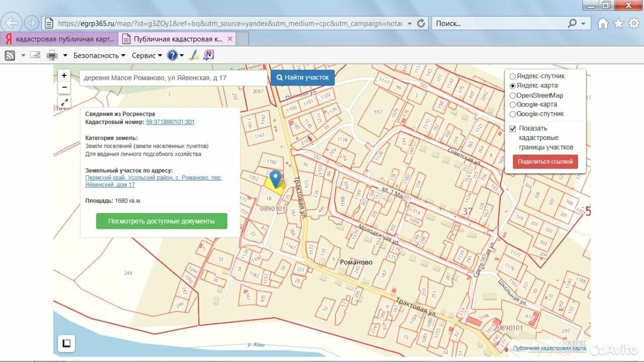Click the OneNote send icon

pos(209,55)
